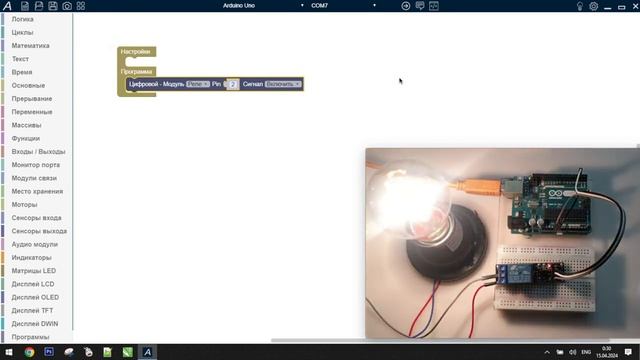
Task: Open the Аудио модули category
Action: [x=34, y=244]
